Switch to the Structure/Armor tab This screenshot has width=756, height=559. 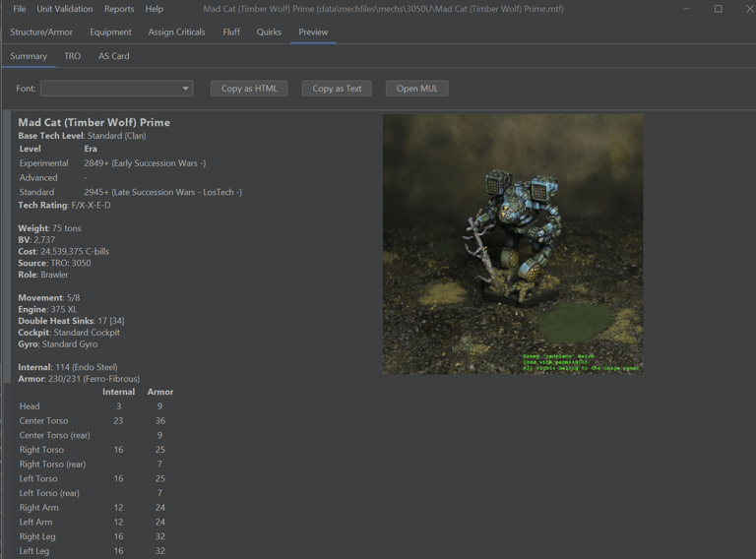pyautogui.click(x=41, y=31)
